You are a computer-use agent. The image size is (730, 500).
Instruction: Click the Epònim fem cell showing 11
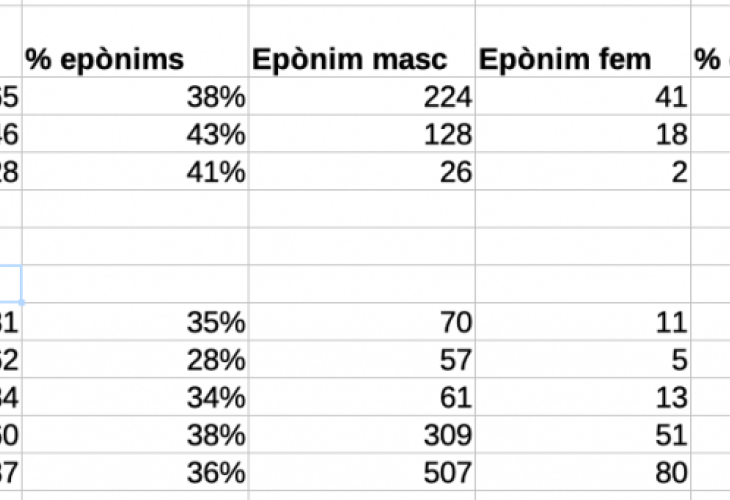[x=584, y=322]
